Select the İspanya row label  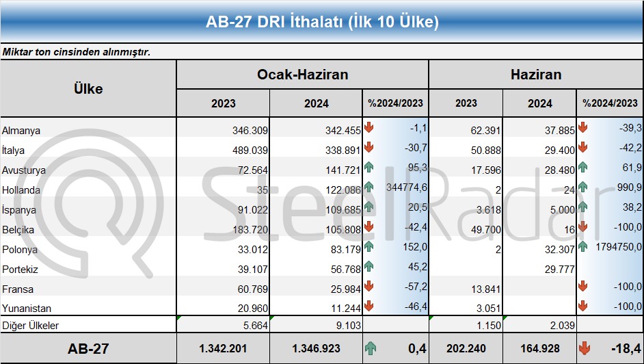point(18,210)
